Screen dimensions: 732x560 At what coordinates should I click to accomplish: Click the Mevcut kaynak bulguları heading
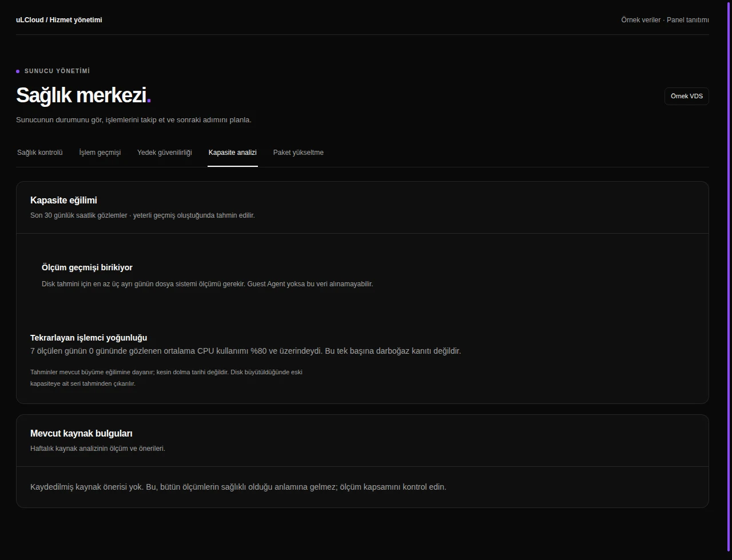tap(81, 434)
